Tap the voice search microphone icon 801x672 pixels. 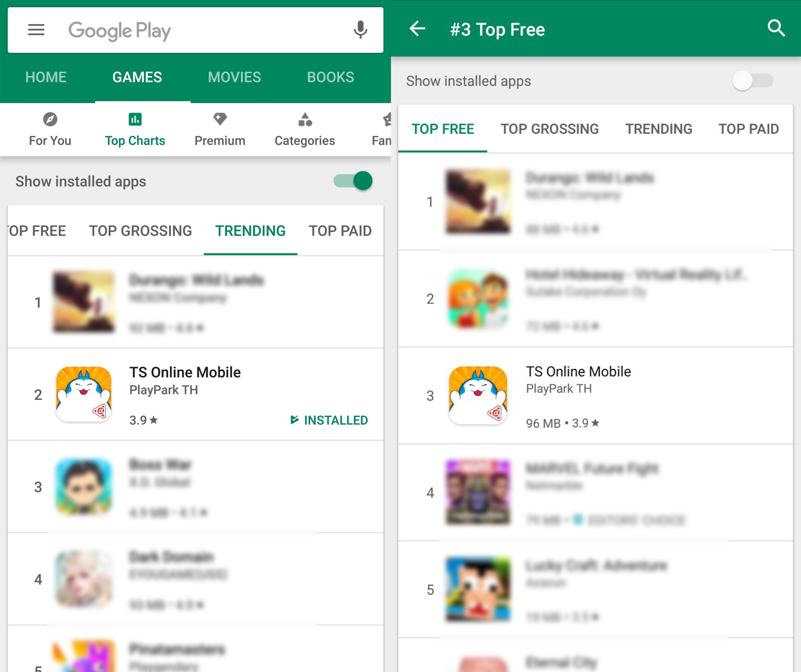tap(360, 30)
